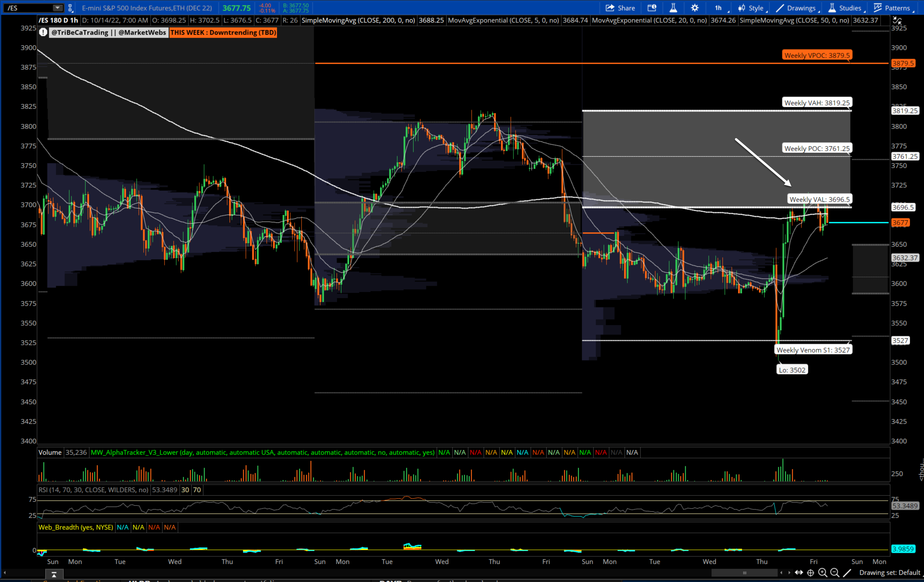Toggle the crosshair pan tool icon
This screenshot has width=924, height=582.
tap(810, 573)
